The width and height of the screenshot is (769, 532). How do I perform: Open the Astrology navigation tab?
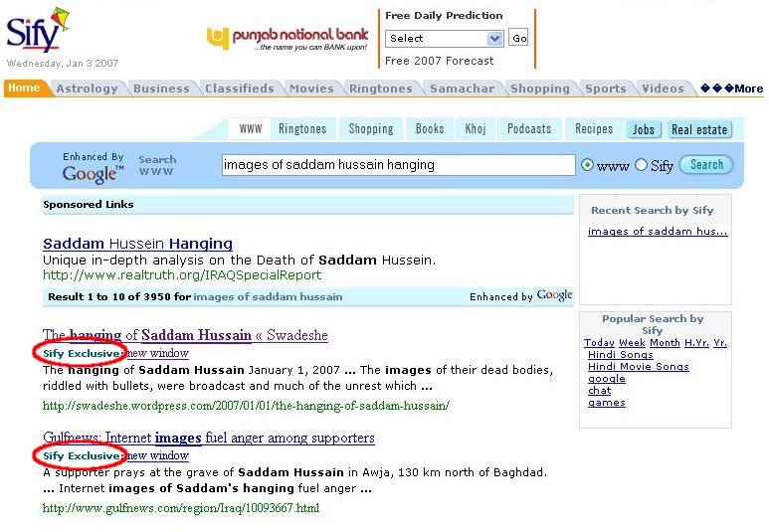(87, 89)
